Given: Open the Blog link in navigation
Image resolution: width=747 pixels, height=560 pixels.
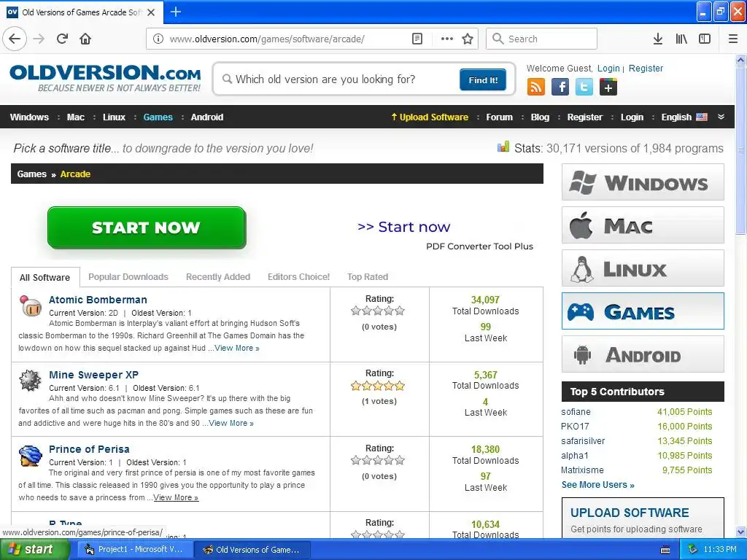Looking at the screenshot, I should point(540,117).
